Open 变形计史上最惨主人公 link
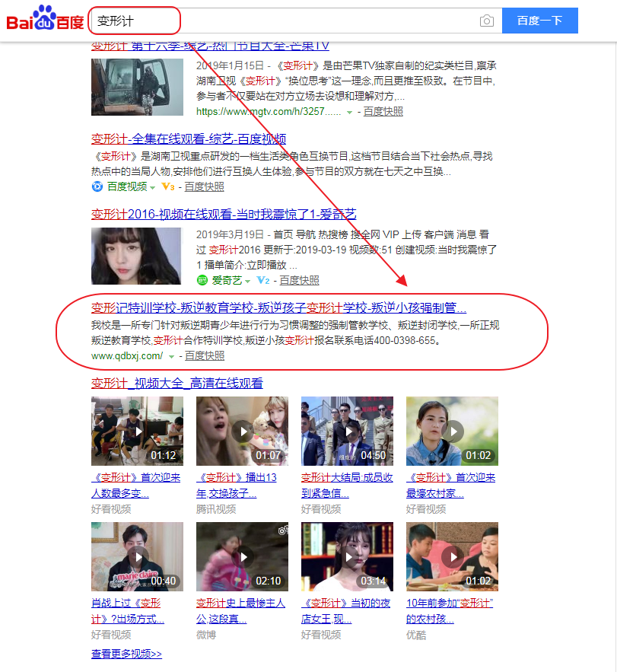Viewport: 617px width, 672px height. 240,611
